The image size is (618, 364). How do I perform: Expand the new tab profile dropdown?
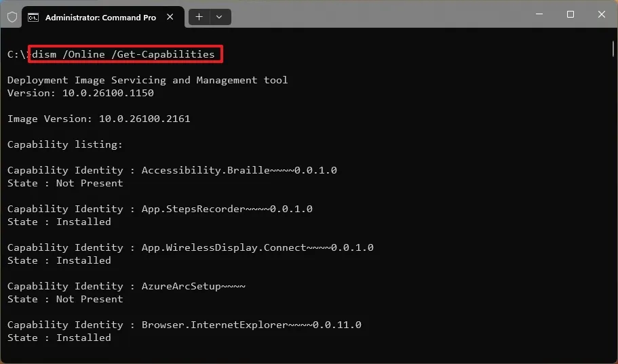[220, 17]
